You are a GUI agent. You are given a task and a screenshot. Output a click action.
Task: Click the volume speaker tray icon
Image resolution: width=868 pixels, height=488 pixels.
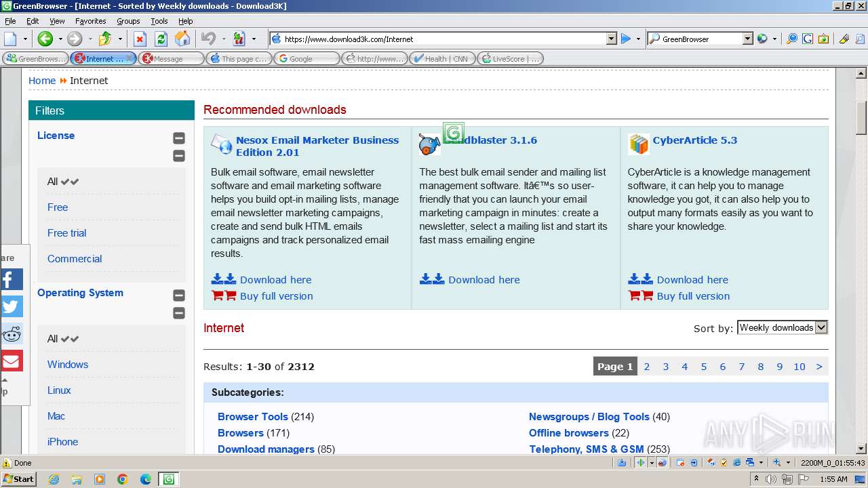point(772,479)
